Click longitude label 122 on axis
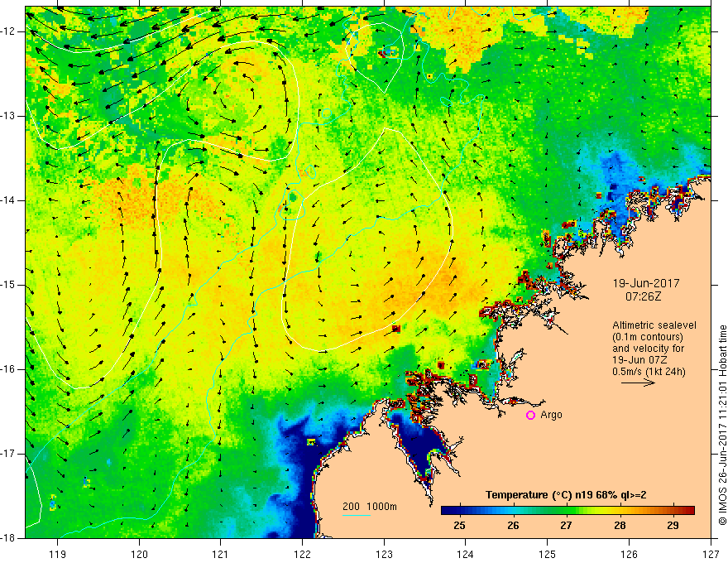728x563 pixels. pos(302,554)
